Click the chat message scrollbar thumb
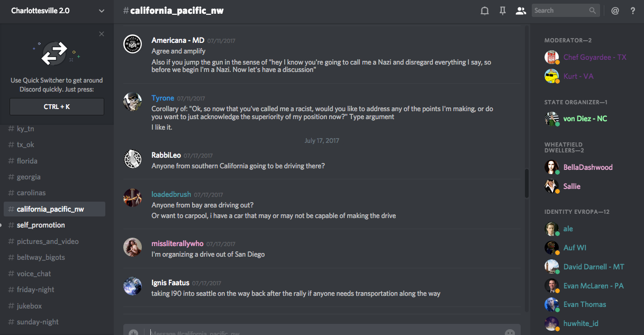Screen dimensions: 644x335 (527, 183)
